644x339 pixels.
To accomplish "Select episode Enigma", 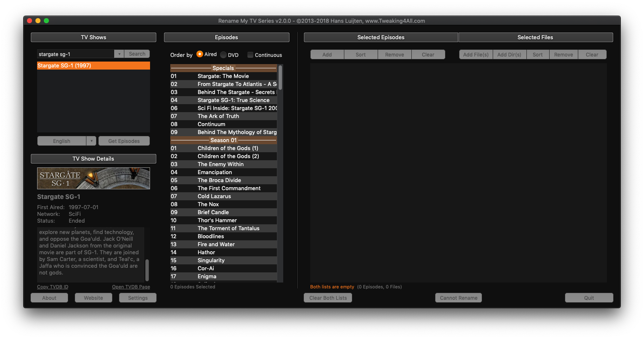I will (x=223, y=276).
